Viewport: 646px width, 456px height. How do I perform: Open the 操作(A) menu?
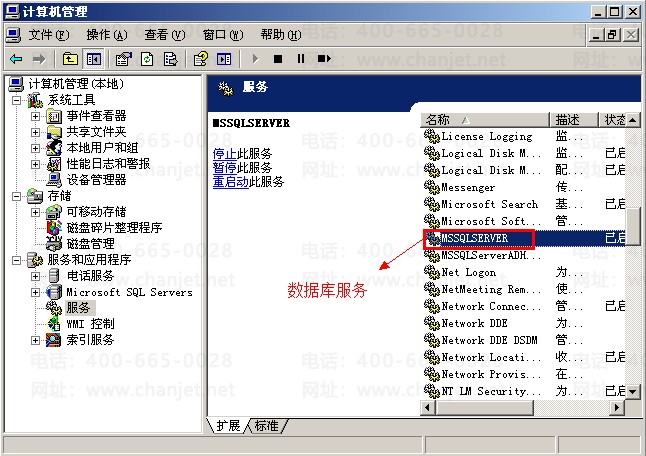107,34
